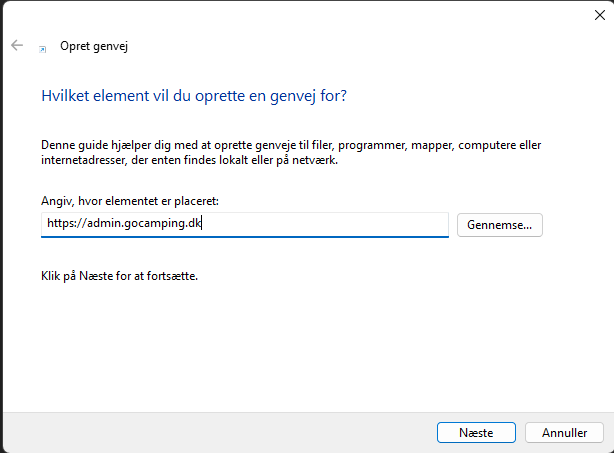Viewport: 614px width, 453px height.
Task: Click the https prefix in the location field
Action: click(60, 225)
